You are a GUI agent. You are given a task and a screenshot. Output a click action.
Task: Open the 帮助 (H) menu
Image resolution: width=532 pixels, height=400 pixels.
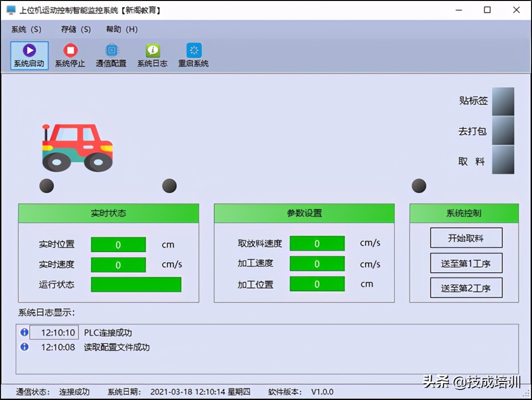(122, 29)
